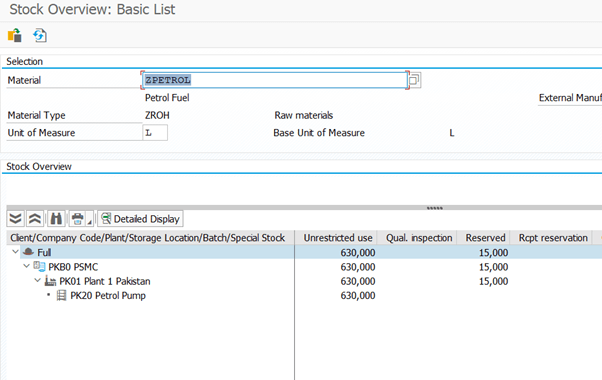Image resolution: width=602 pixels, height=380 pixels.
Task: Click the binoculars Find icon
Action: click(56, 219)
